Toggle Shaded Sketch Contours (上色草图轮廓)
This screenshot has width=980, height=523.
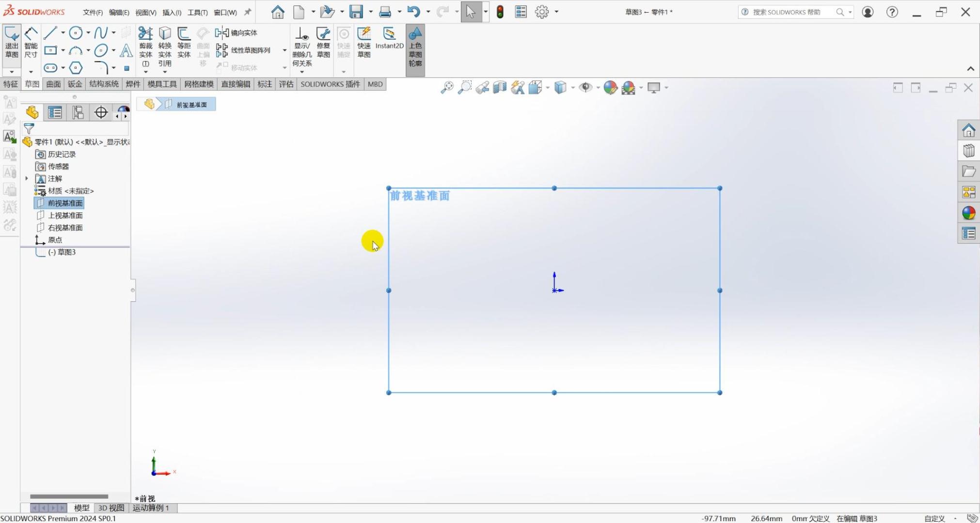click(415, 47)
